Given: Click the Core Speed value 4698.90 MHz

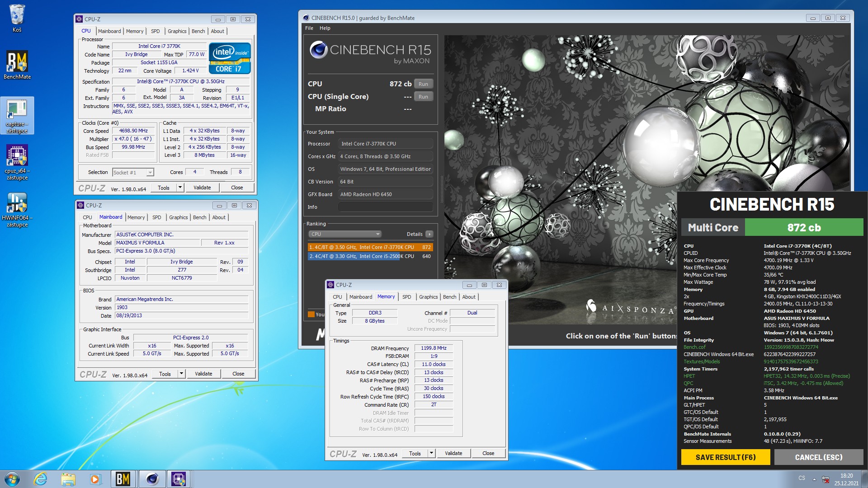Looking at the screenshot, I should tap(133, 131).
